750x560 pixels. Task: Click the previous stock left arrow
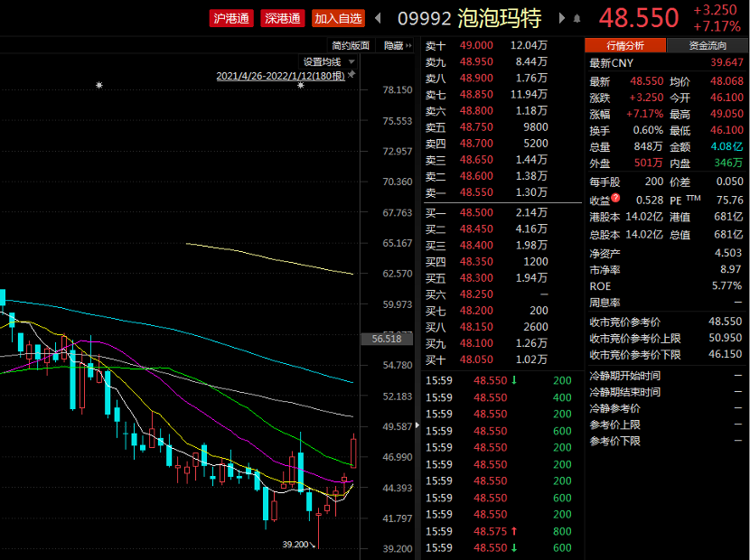click(378, 18)
